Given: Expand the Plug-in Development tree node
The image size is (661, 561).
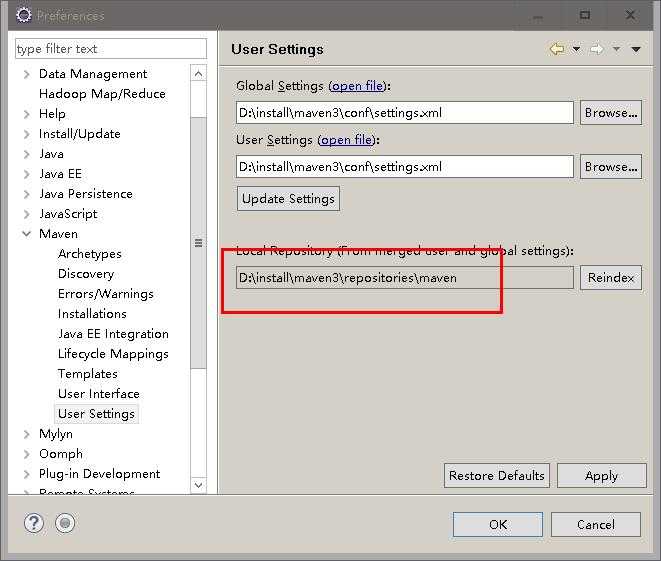Looking at the screenshot, I should (x=27, y=474).
